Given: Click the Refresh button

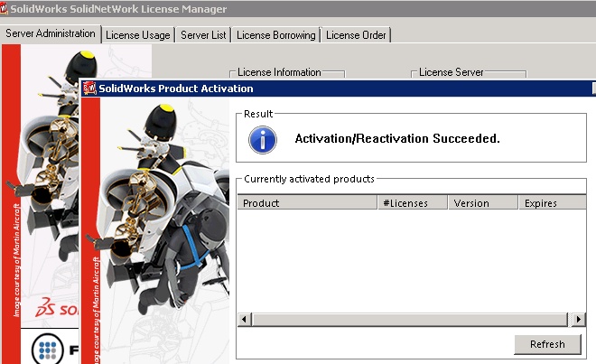Looking at the screenshot, I should click(x=547, y=344).
